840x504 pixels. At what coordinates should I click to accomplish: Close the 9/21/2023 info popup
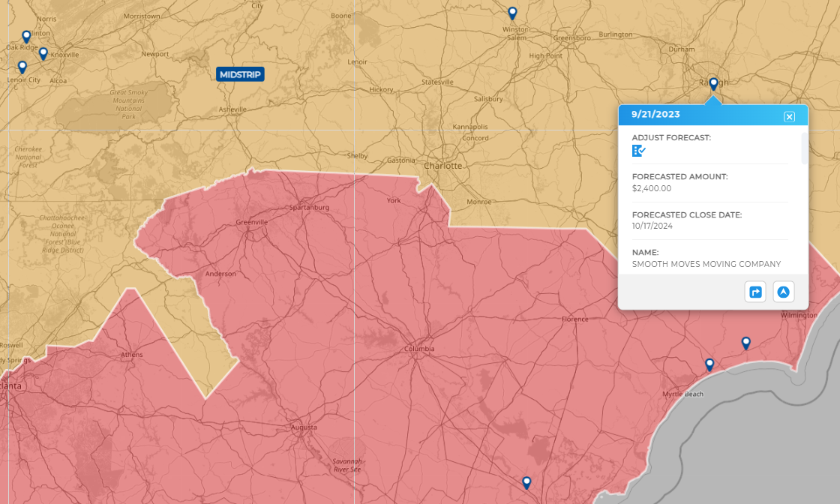click(x=789, y=116)
